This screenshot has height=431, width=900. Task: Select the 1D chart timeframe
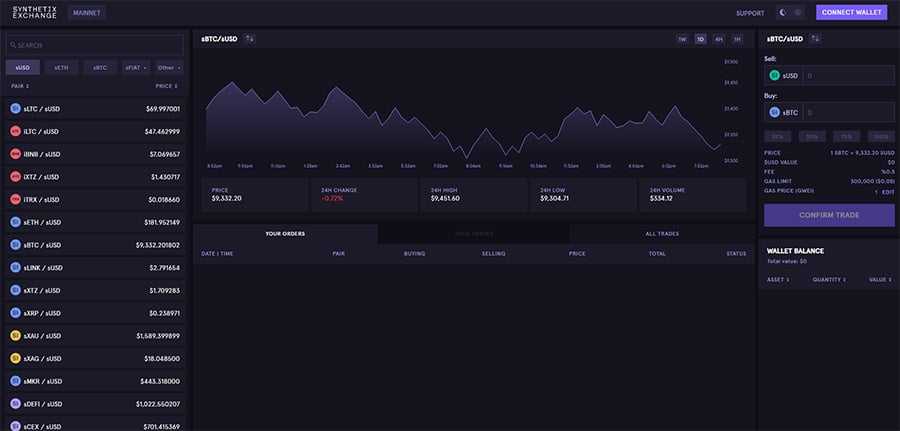coord(701,39)
